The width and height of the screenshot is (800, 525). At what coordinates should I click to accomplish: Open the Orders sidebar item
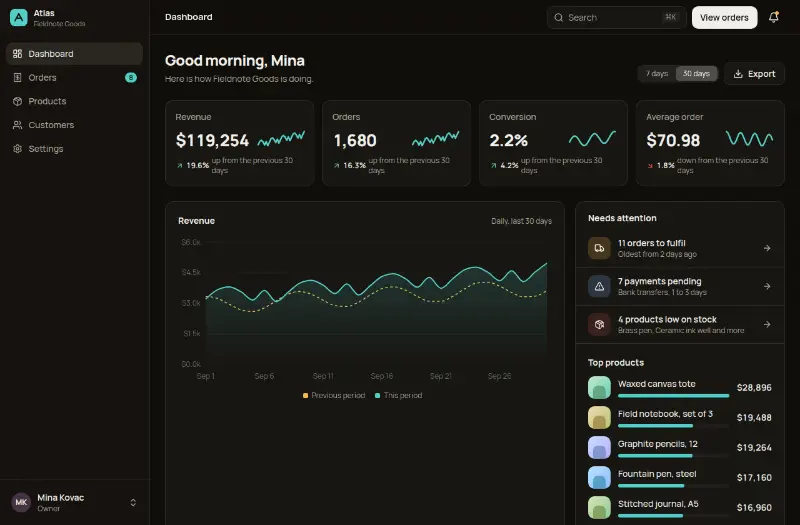[74, 78]
